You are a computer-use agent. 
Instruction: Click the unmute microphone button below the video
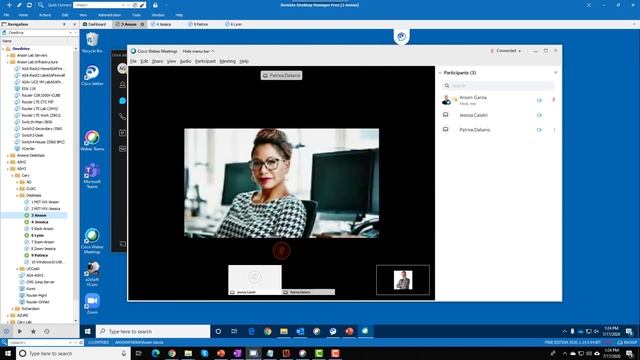point(281,251)
